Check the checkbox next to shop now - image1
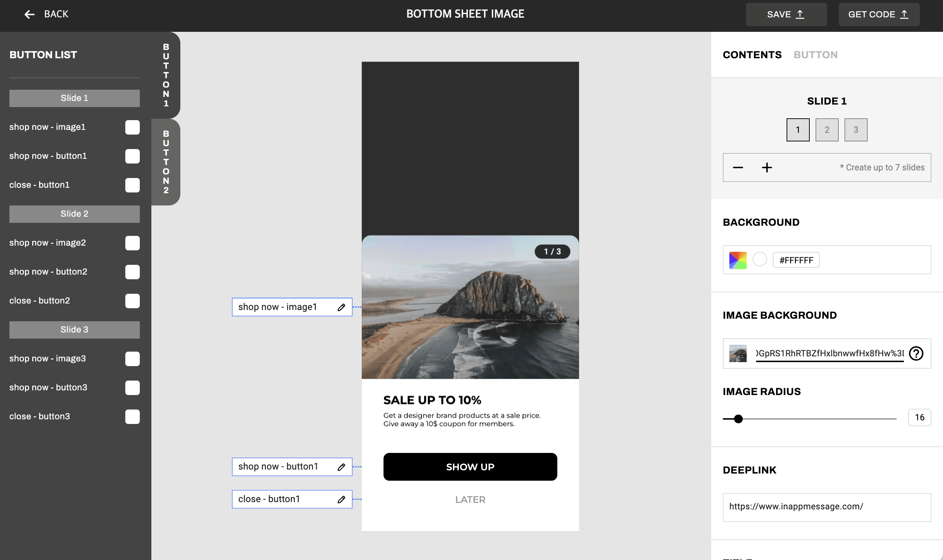The image size is (943, 560). pyautogui.click(x=132, y=127)
